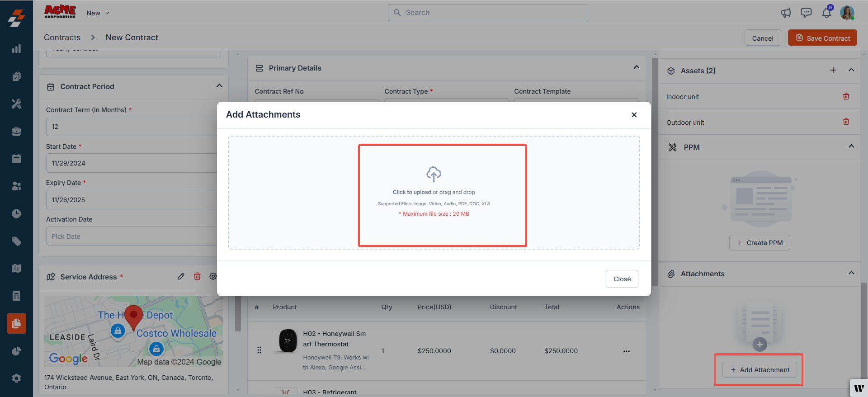Click the Add Attachment button
868x397 pixels.
coord(759,370)
